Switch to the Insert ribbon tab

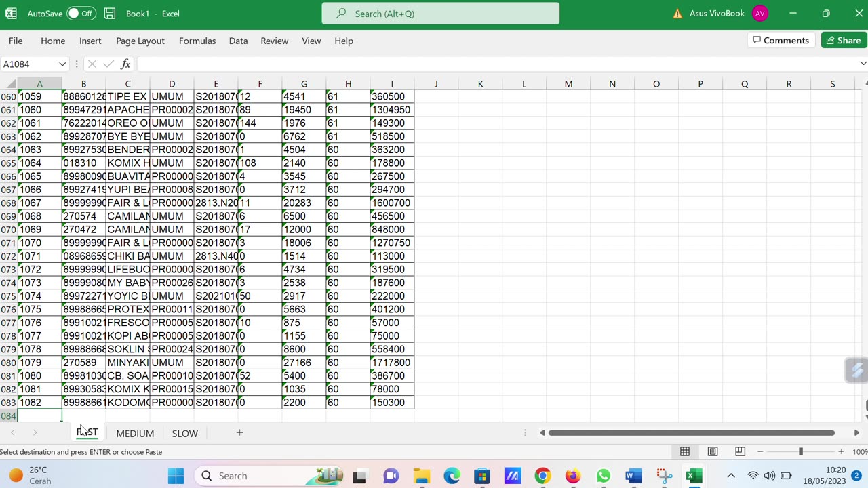(90, 41)
